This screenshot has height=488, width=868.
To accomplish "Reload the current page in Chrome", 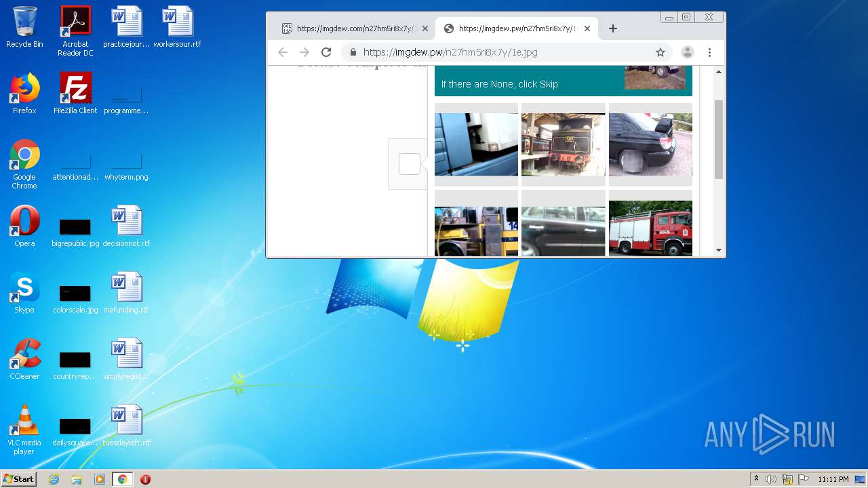I will point(326,52).
